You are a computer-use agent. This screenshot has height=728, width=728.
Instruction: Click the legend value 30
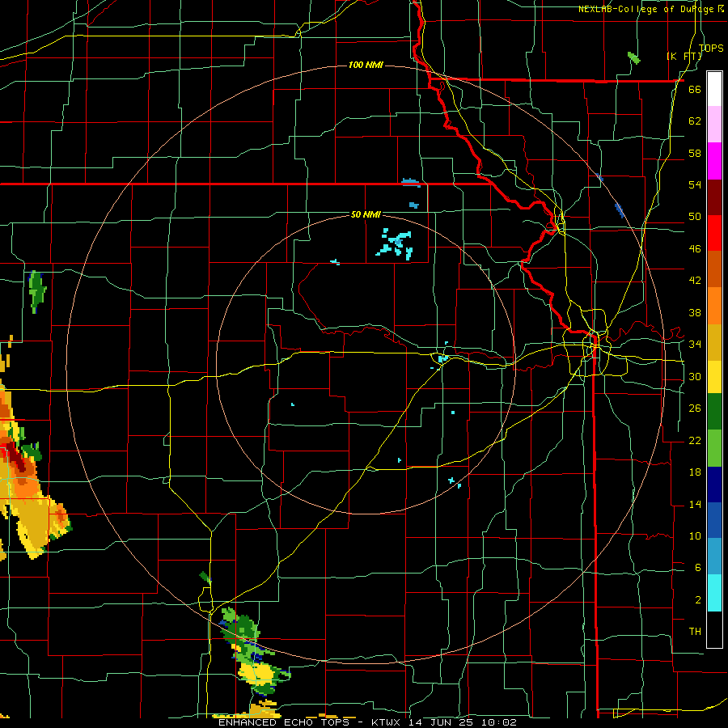[x=695, y=376]
